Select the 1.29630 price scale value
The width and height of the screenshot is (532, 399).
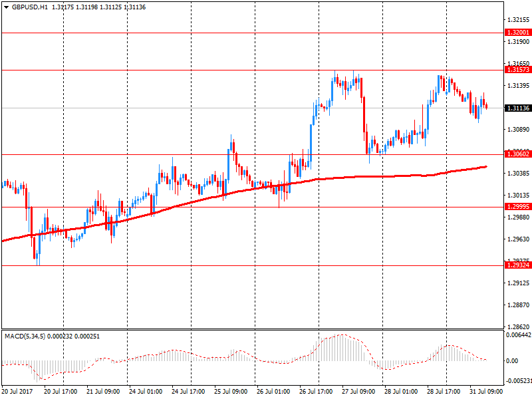519,239
